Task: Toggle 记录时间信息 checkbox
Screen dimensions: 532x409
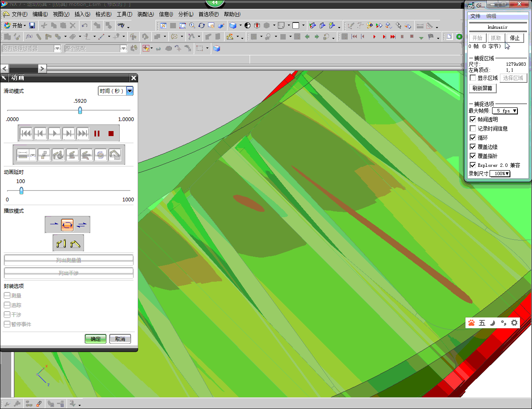Action: pyautogui.click(x=473, y=129)
